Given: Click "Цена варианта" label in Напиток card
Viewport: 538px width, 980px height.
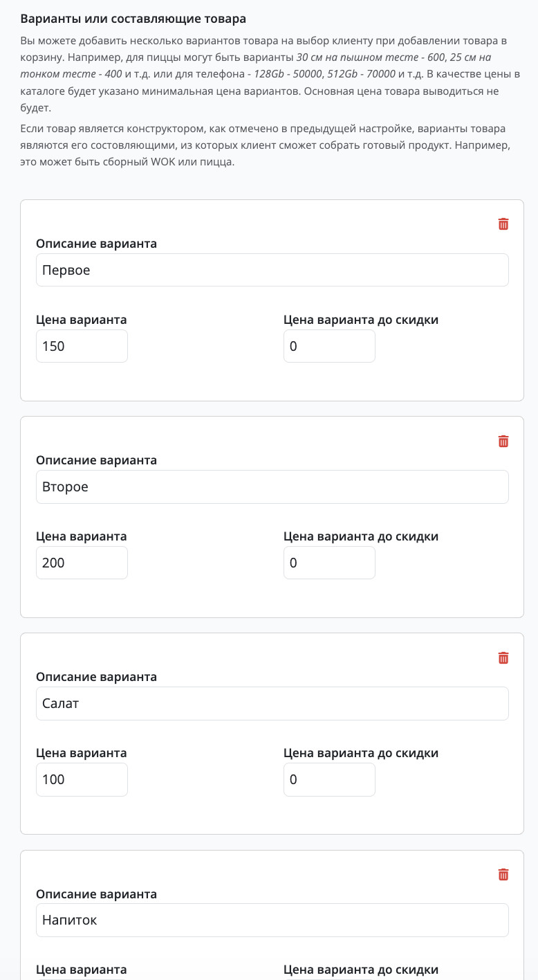Looking at the screenshot, I should [82, 970].
